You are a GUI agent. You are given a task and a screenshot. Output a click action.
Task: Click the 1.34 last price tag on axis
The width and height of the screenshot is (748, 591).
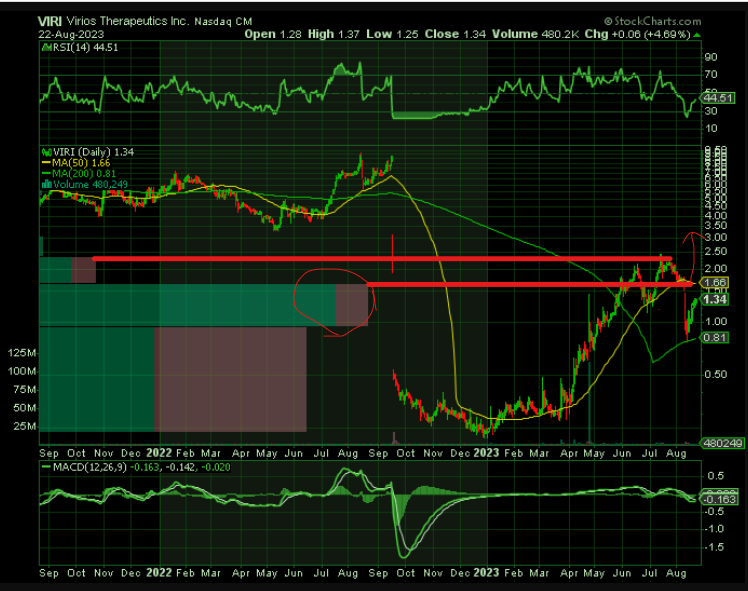coord(715,300)
